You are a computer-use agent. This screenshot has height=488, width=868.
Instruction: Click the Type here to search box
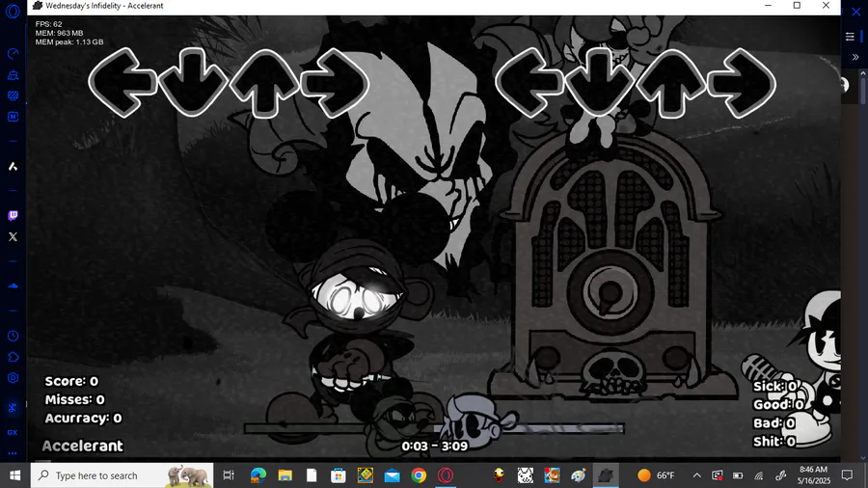click(122, 475)
